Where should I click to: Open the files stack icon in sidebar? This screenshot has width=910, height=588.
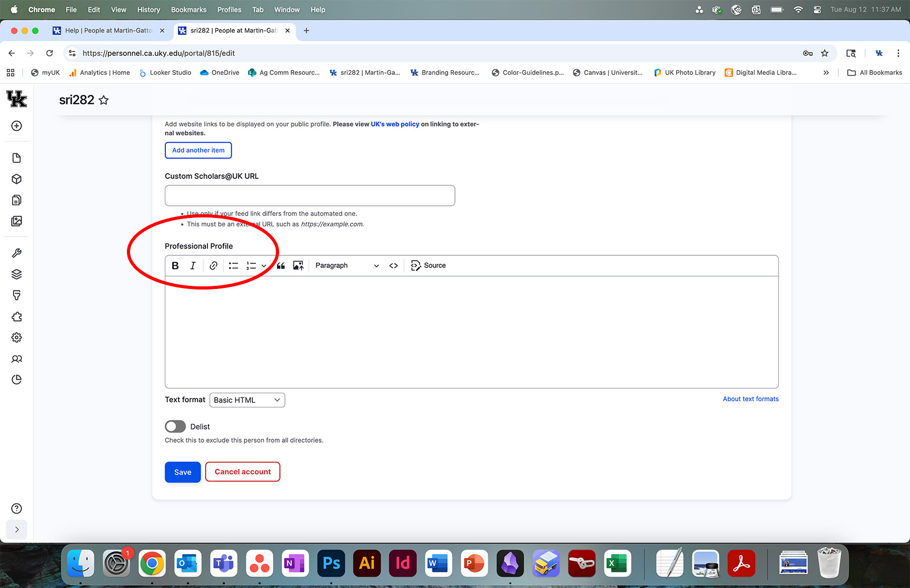17,200
